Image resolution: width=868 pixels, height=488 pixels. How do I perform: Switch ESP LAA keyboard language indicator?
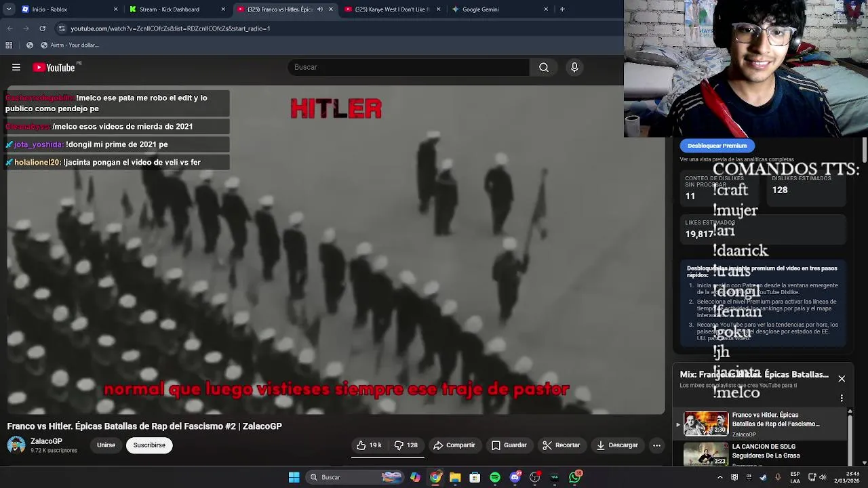click(795, 477)
